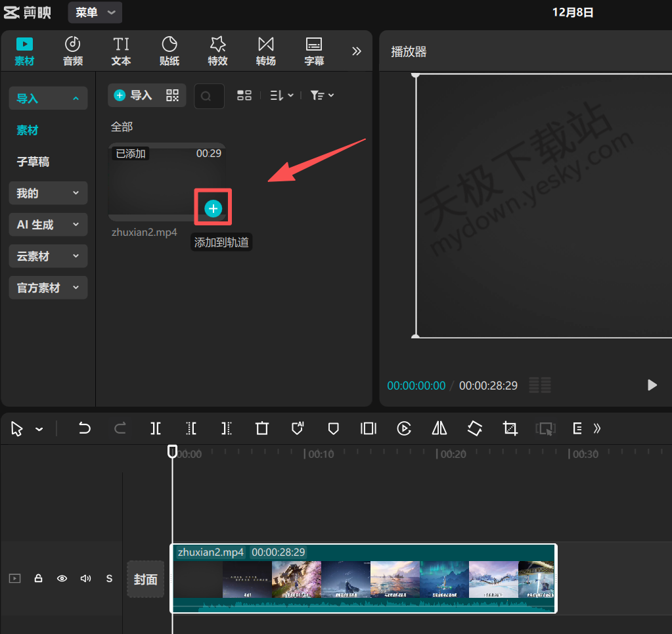Click the undo arrow in timeline toolbar
Image resolution: width=672 pixels, height=634 pixels.
pyautogui.click(x=84, y=428)
